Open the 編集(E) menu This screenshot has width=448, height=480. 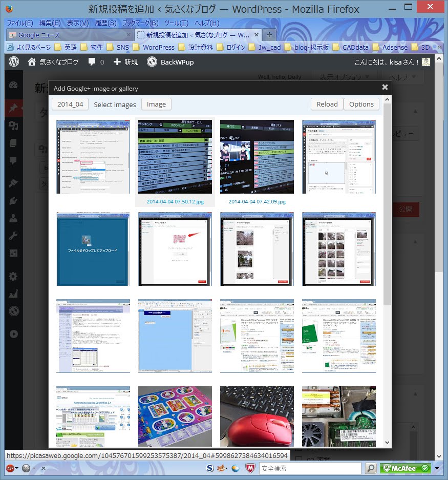tap(50, 23)
